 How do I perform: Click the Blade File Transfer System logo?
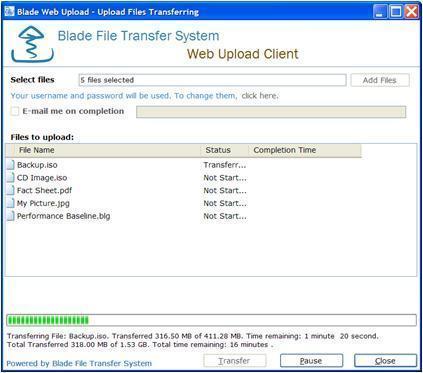(32, 44)
